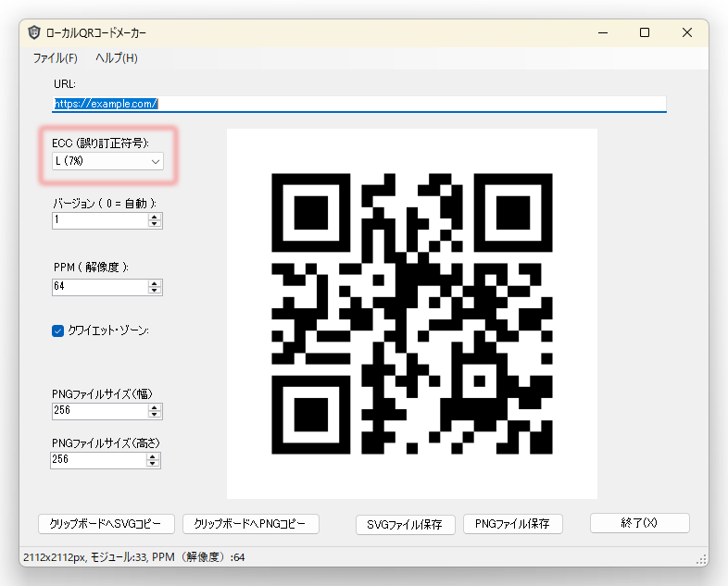Image resolution: width=728 pixels, height=586 pixels.
Task: Decrease the バージョン value with down arrow
Action: coord(155,224)
